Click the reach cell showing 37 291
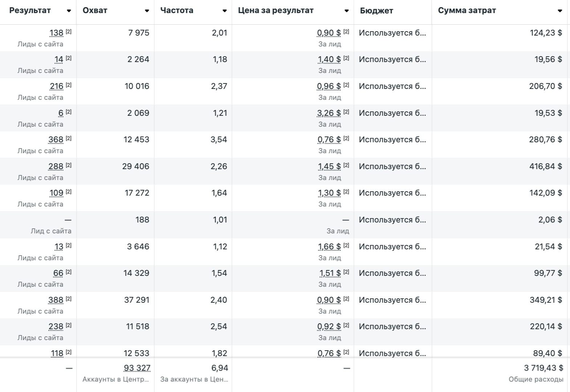Viewport: 570px width, 392px height. click(137, 300)
